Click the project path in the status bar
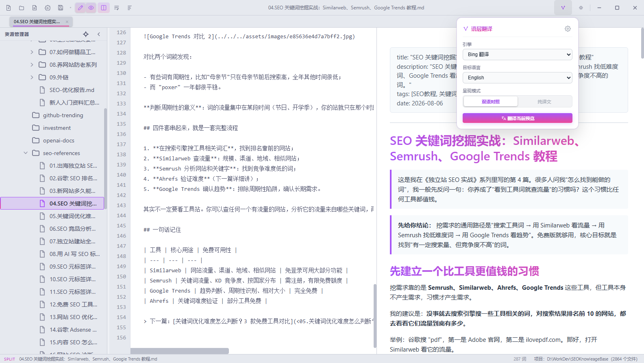 585,359
